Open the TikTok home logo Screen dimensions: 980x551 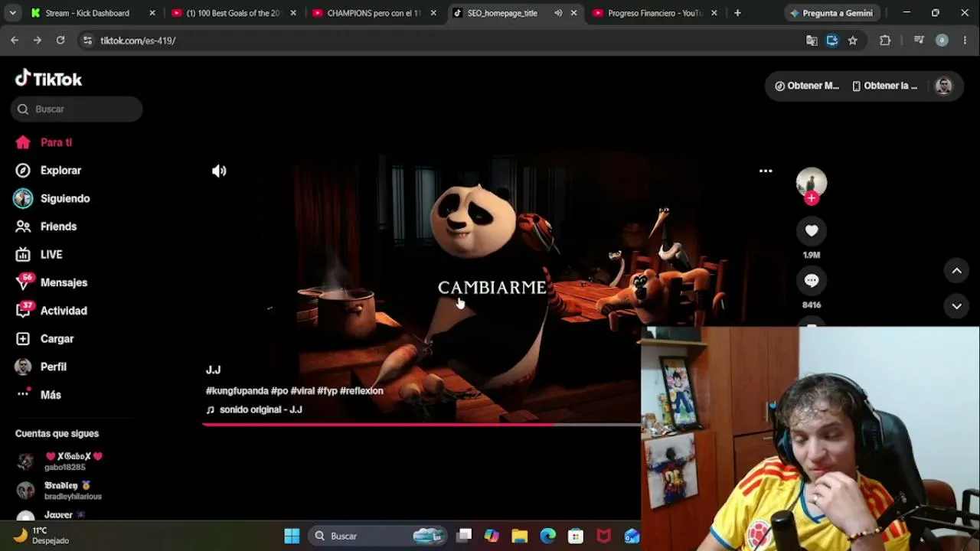(x=48, y=79)
